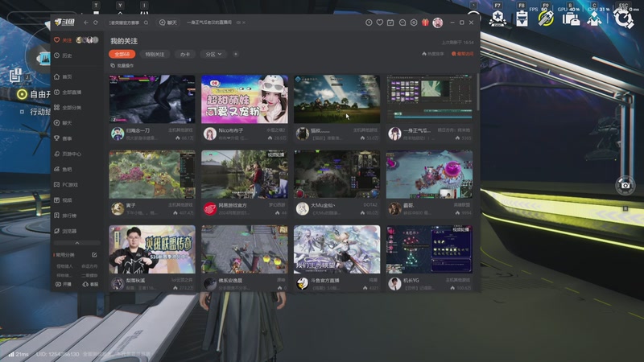Open 浏览器 browser section
Screen dimensions: 644x362
(x=65, y=231)
